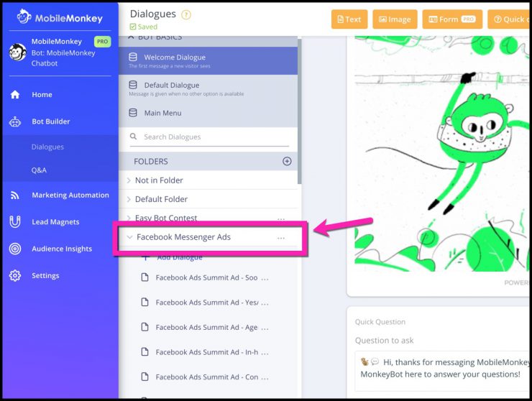Collapse the Bot Basics section chevron
The image size is (532, 401).
click(x=131, y=37)
